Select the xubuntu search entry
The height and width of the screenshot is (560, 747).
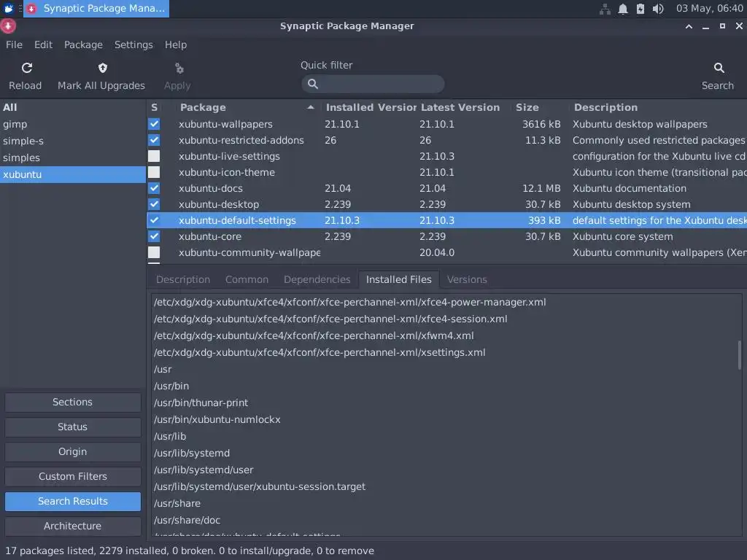pyautogui.click(x=73, y=174)
